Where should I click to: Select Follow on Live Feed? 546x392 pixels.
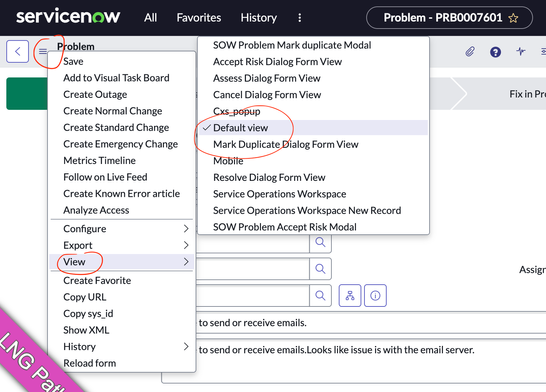pyautogui.click(x=122, y=177)
